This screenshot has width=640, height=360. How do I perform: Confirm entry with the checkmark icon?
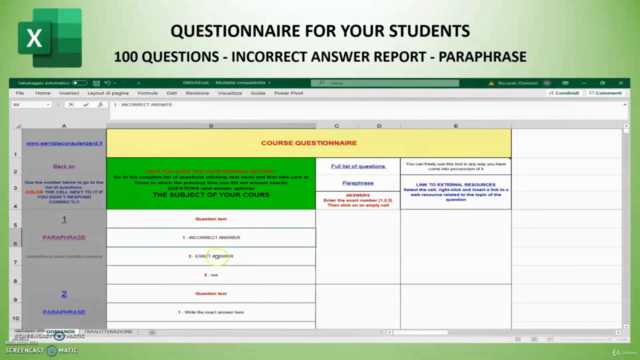(x=86, y=105)
